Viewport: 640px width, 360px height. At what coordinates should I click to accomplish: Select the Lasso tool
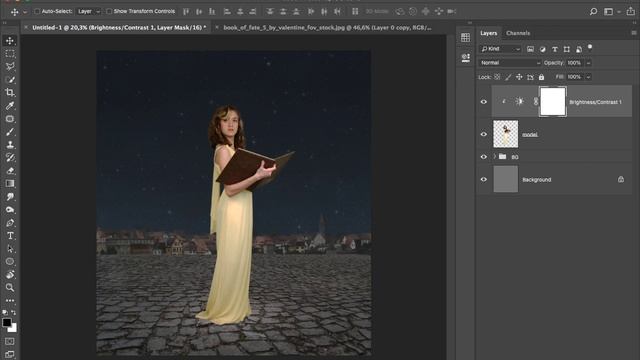click(x=10, y=67)
